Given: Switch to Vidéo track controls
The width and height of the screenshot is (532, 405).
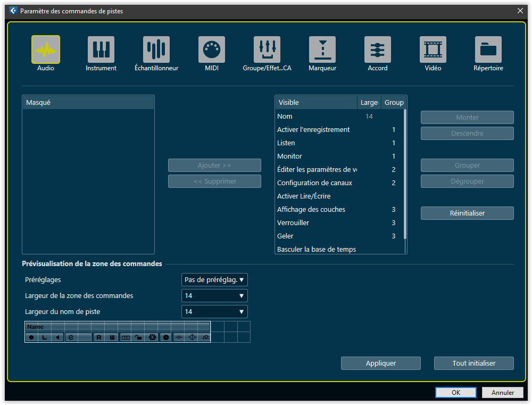Looking at the screenshot, I should (433, 49).
